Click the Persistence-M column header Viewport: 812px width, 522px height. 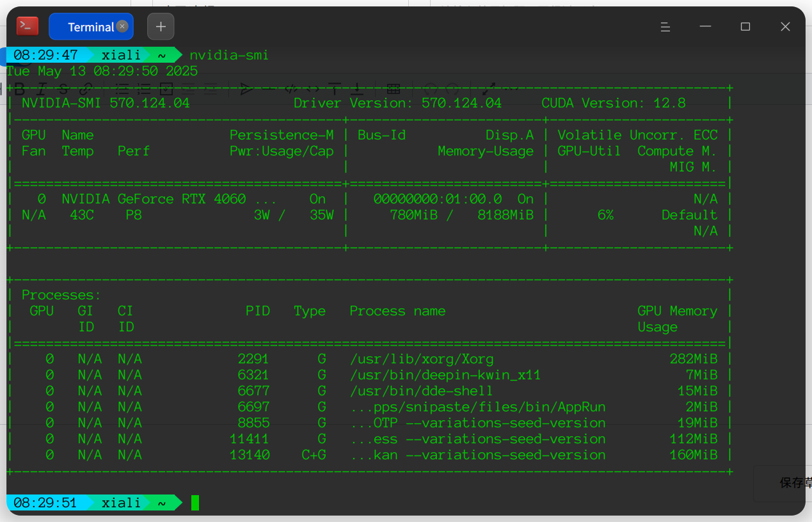point(282,135)
